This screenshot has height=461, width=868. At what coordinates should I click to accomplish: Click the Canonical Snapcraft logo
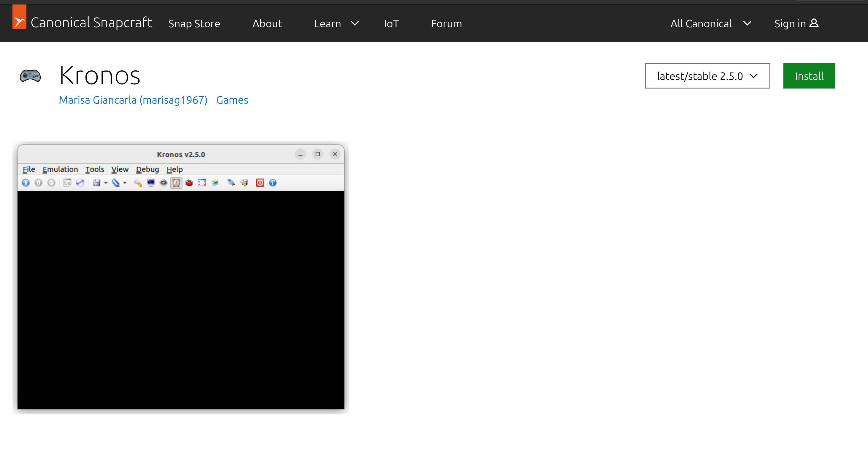[x=83, y=23]
